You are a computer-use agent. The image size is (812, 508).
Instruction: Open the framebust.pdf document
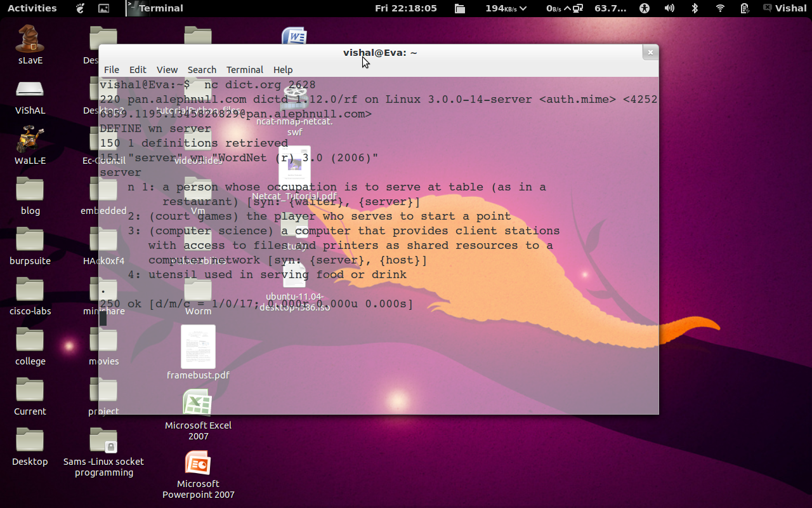(x=198, y=346)
